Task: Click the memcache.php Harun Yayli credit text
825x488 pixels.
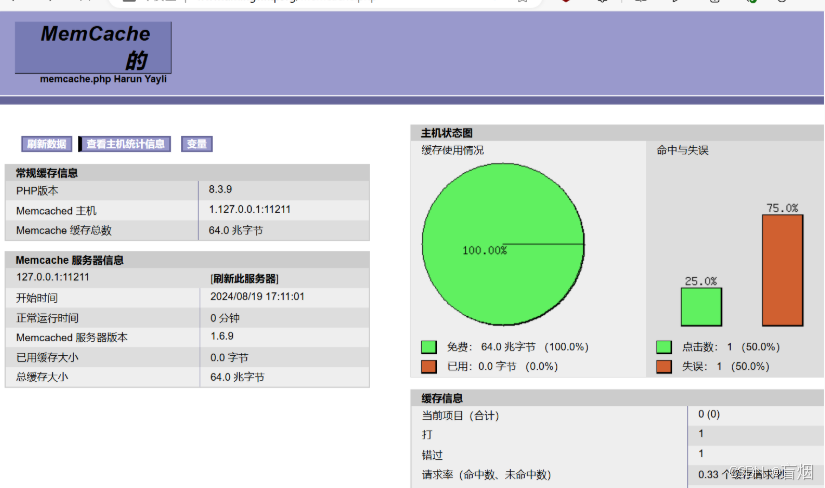Action: tap(103, 79)
